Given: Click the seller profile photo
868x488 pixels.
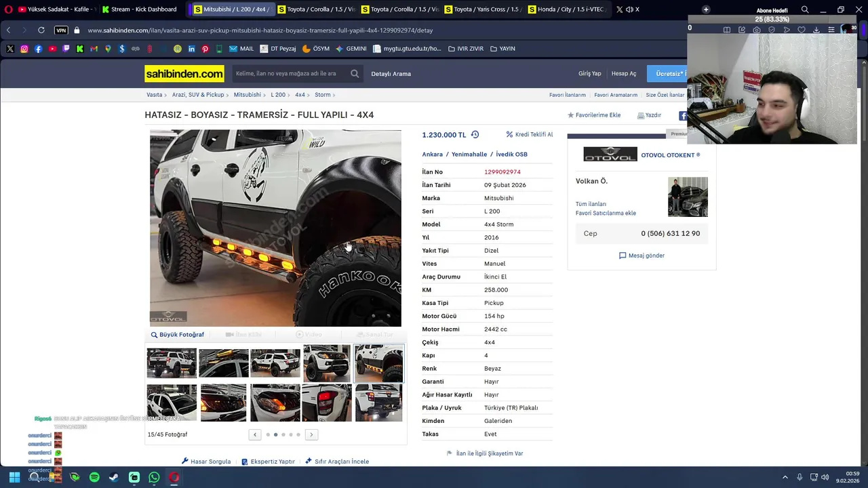Looking at the screenshot, I should (688, 197).
